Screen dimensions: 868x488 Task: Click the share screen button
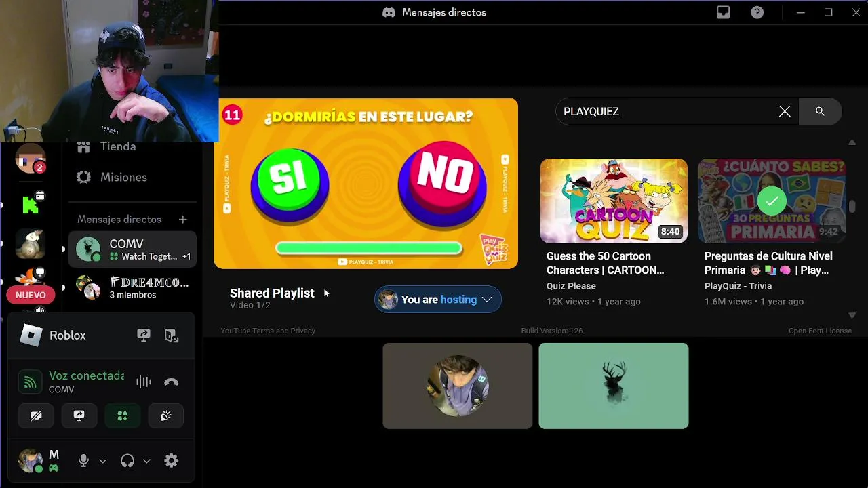(x=79, y=415)
